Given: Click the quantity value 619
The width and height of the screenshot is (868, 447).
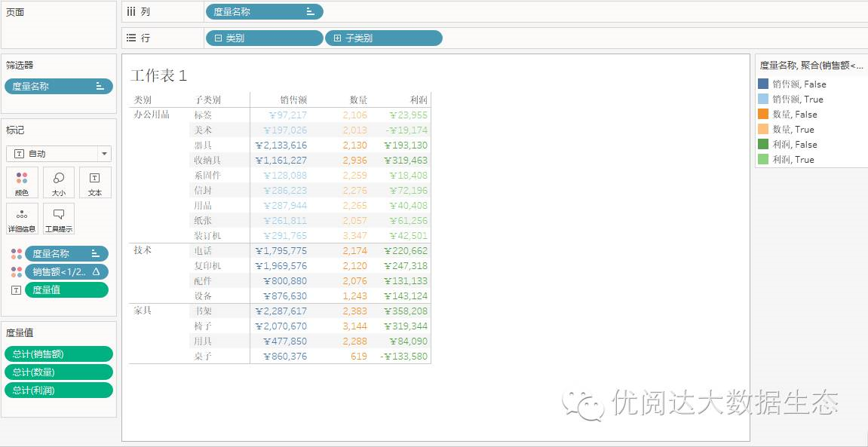Looking at the screenshot, I should pos(359,357).
